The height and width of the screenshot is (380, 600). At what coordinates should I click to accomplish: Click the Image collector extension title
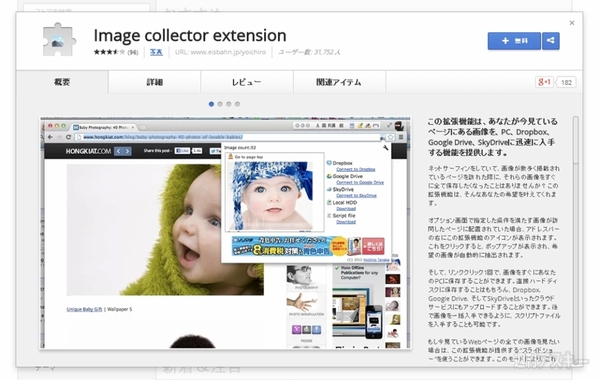tap(190, 35)
